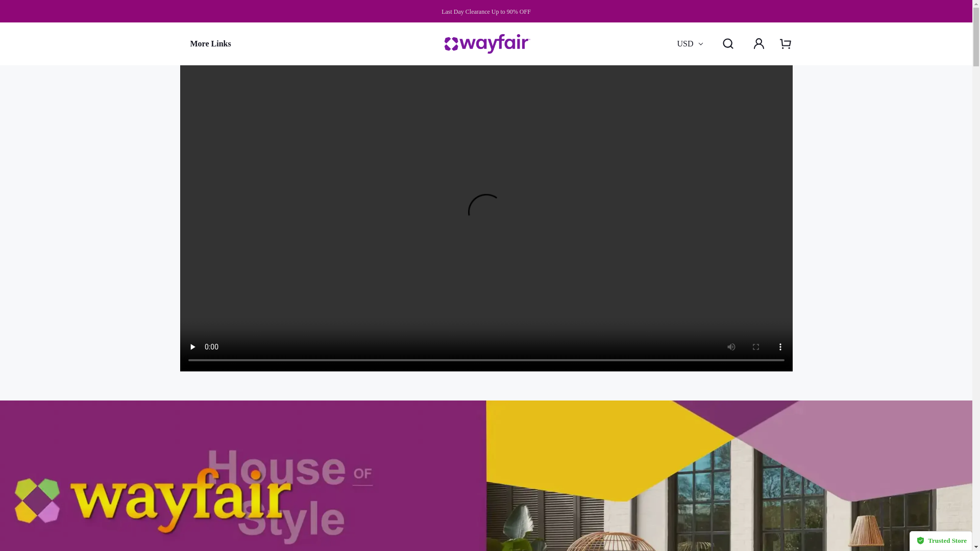Screen dimensions: 980x551
Task: Mute the video volume
Action: 731,347
